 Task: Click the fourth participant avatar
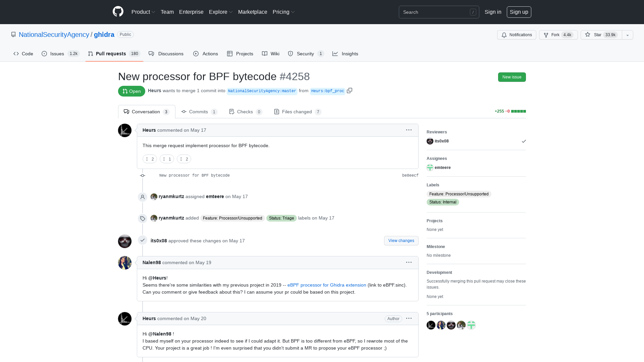point(461,325)
